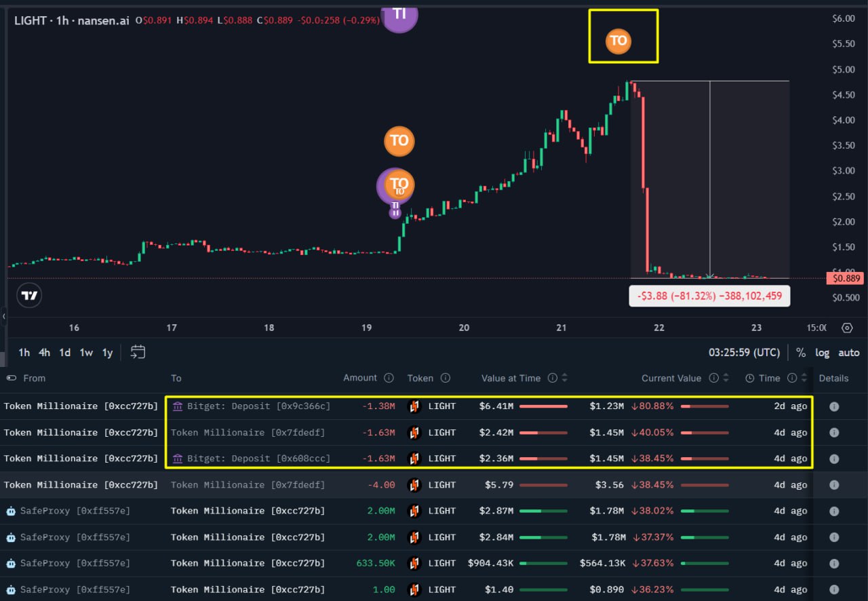Switch chart range to 1h
868x601 pixels.
pyautogui.click(x=24, y=353)
